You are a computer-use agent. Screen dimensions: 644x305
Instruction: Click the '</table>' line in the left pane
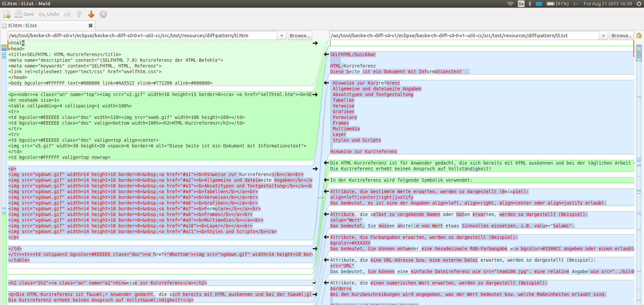pos(19,260)
